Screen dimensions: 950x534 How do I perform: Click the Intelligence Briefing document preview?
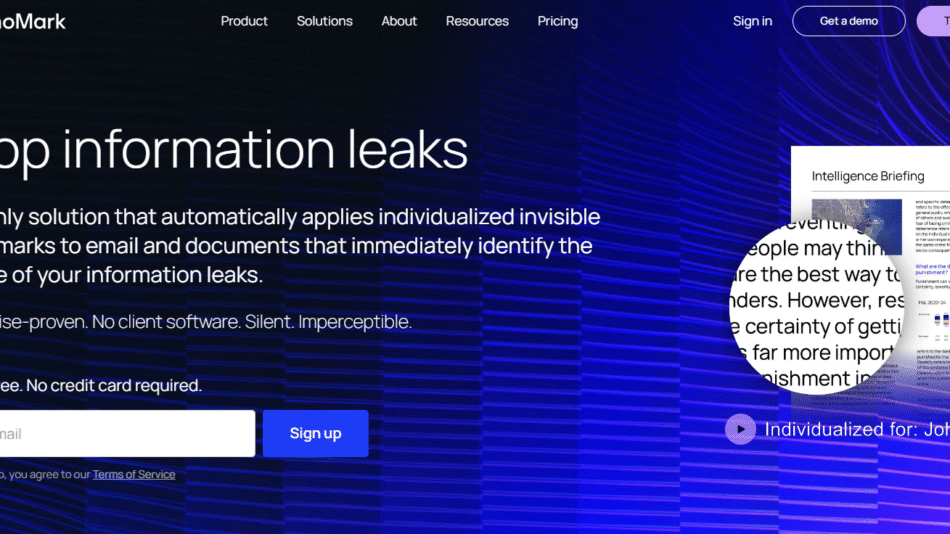pyautogui.click(x=870, y=267)
